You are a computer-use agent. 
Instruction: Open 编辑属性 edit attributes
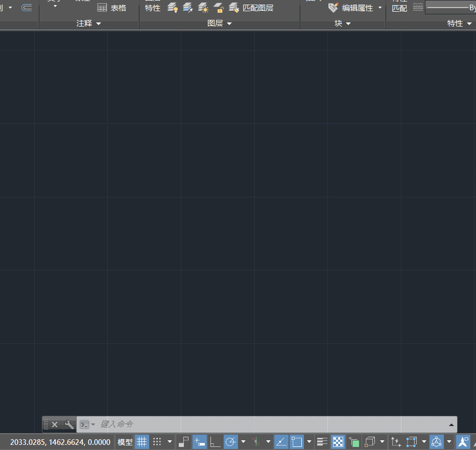tap(351, 8)
